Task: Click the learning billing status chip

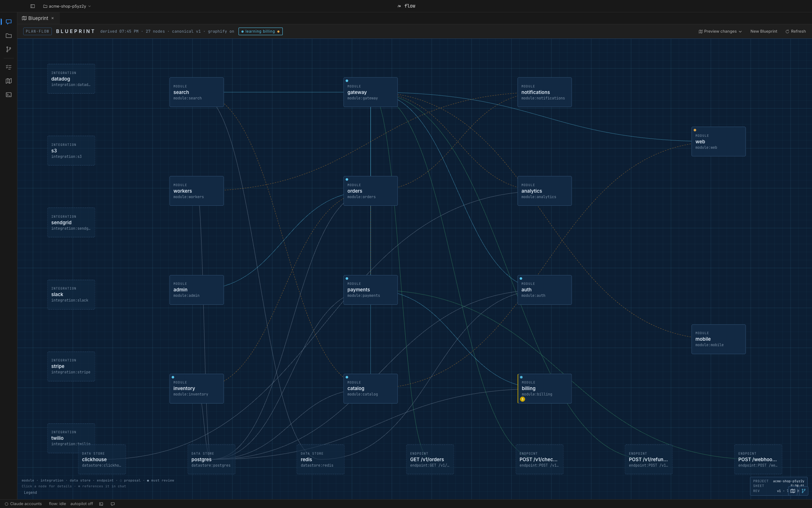Action: [x=260, y=32]
